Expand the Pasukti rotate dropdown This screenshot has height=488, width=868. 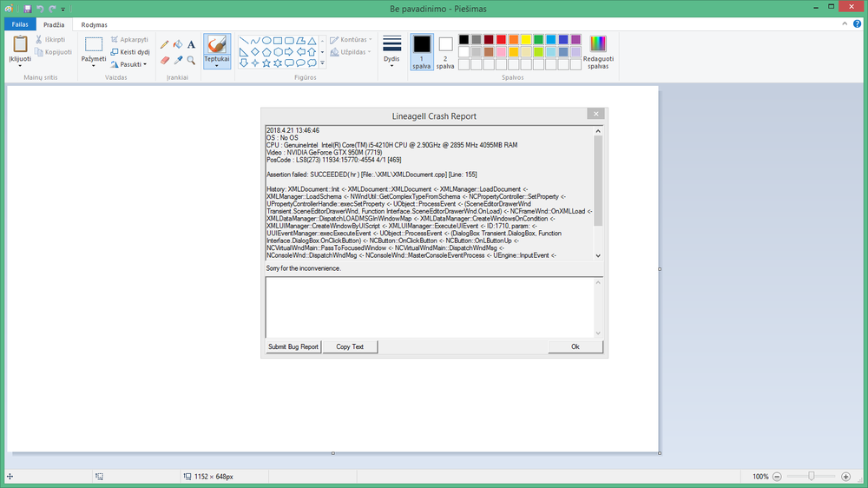pos(128,64)
